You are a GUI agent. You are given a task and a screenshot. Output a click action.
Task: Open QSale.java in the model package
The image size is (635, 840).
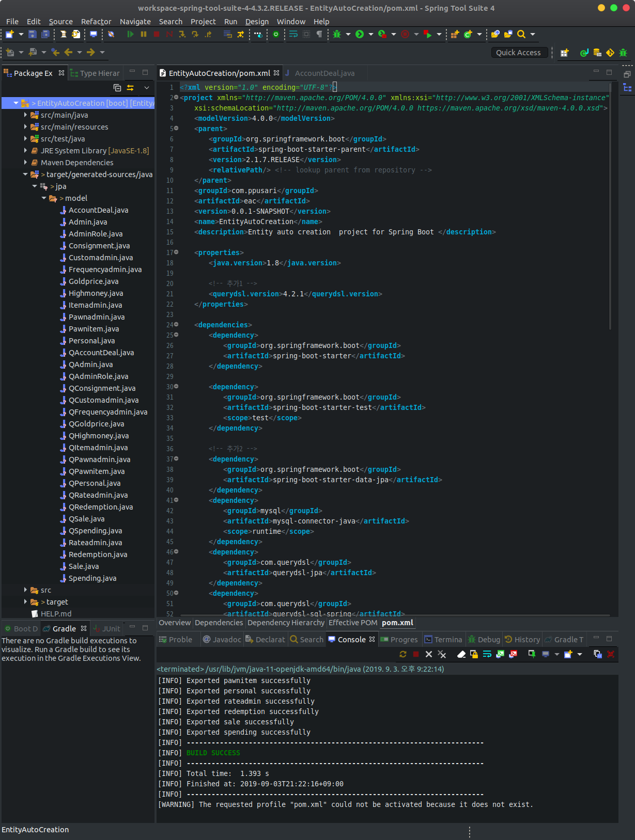pos(86,519)
